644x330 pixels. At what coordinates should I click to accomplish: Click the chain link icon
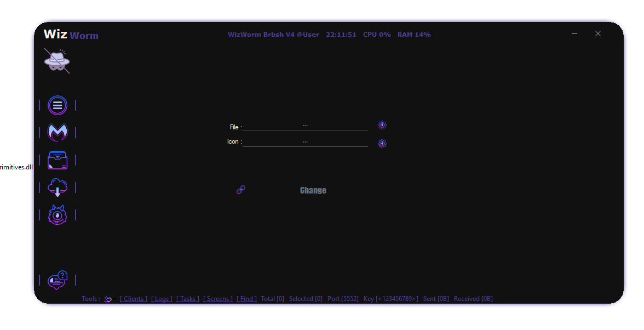[241, 190]
